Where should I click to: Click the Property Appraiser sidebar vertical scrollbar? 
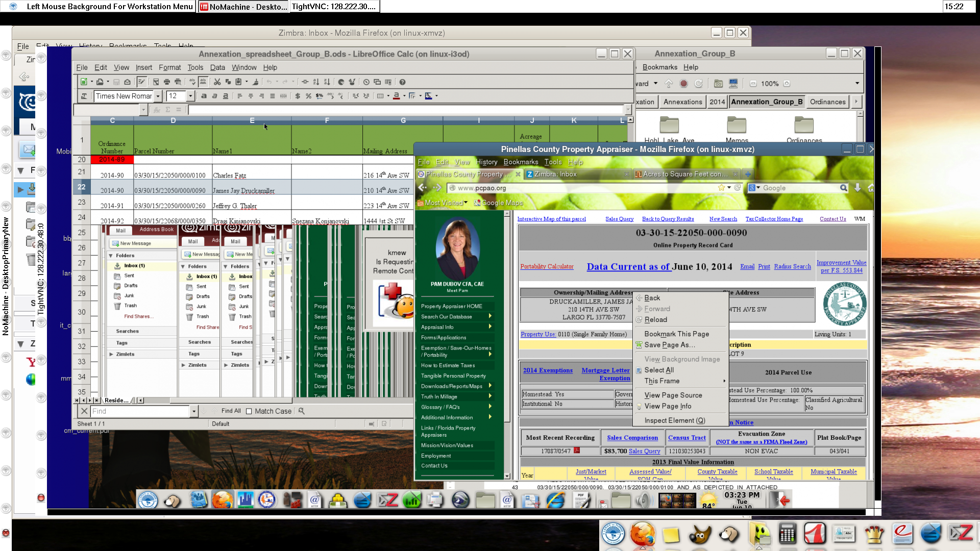[507, 344]
